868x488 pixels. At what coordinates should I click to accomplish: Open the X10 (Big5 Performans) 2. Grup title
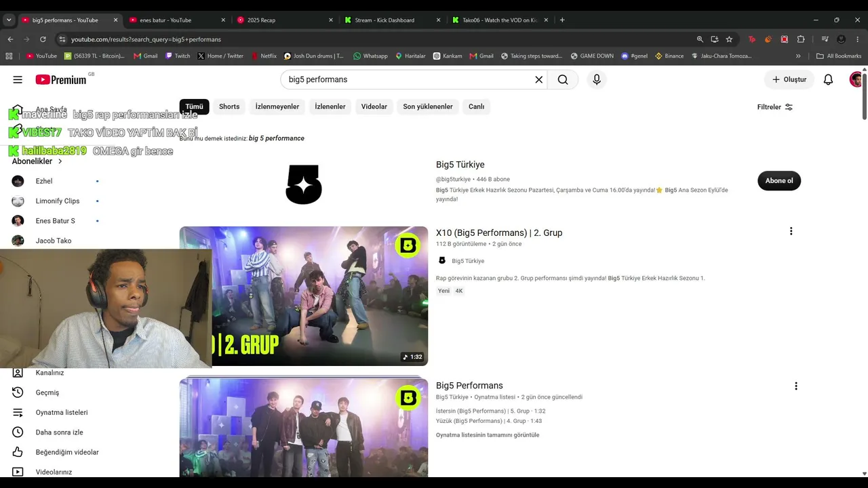[499, 232]
